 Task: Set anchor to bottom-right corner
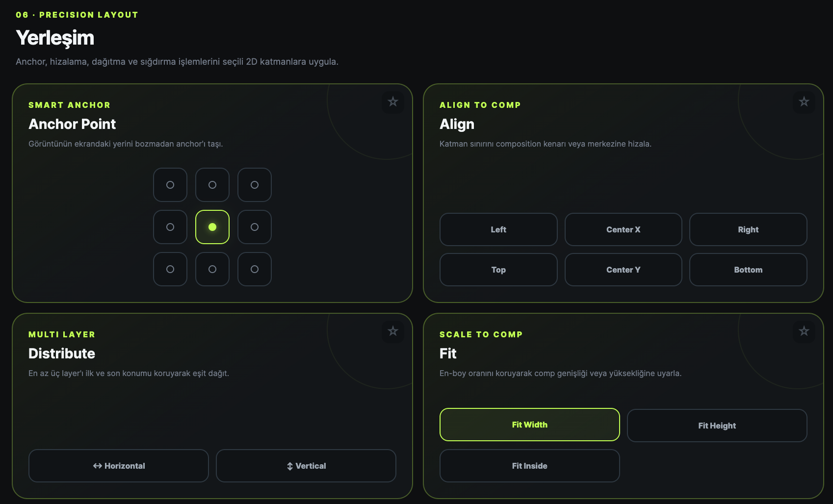pos(255,269)
